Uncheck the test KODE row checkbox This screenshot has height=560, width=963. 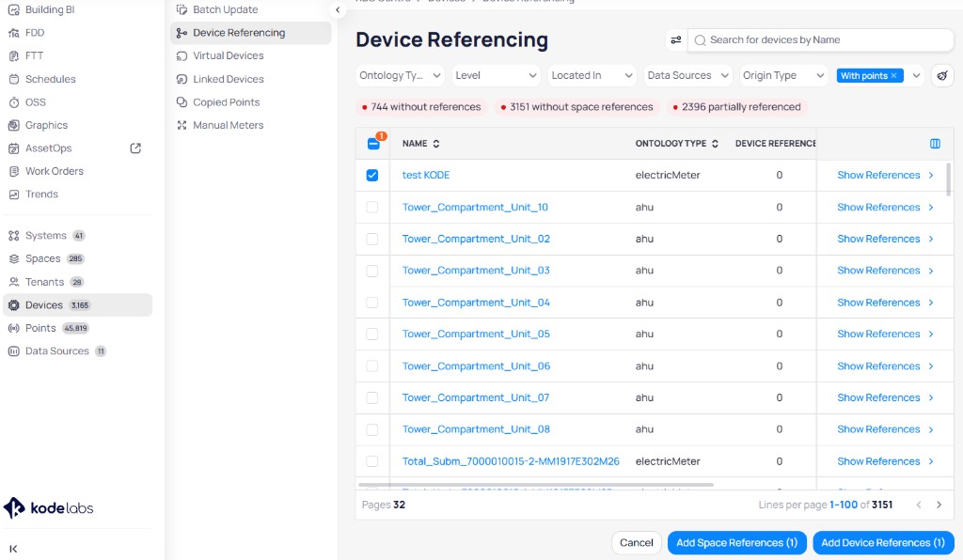(x=372, y=176)
